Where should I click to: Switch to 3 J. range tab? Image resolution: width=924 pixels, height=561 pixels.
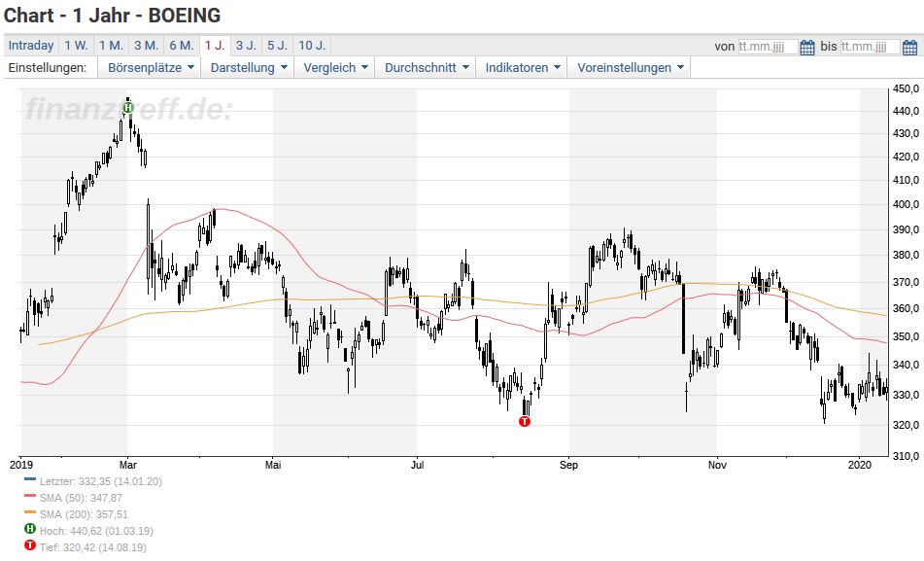[x=246, y=46]
